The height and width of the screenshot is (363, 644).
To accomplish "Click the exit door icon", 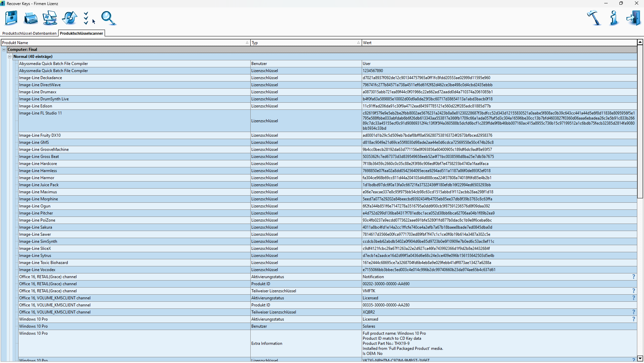I will click(633, 18).
